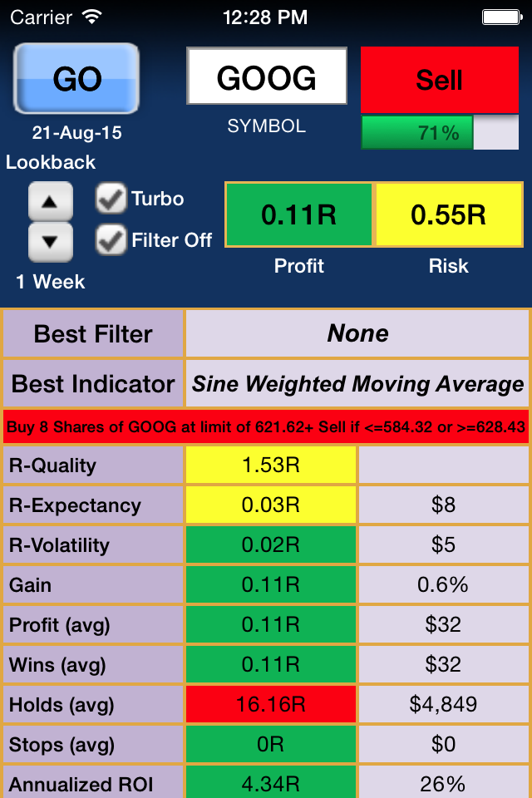Tap the $0 Stops amount
The image size is (532, 798).
tap(443, 745)
